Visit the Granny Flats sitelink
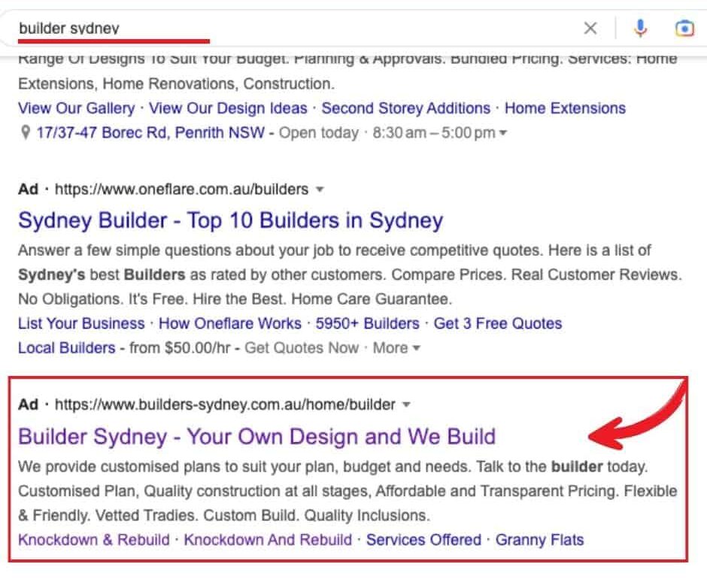 coord(539,540)
